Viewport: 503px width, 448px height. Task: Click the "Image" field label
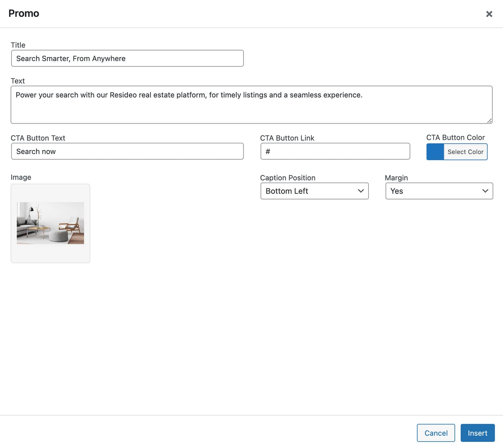[x=21, y=177]
